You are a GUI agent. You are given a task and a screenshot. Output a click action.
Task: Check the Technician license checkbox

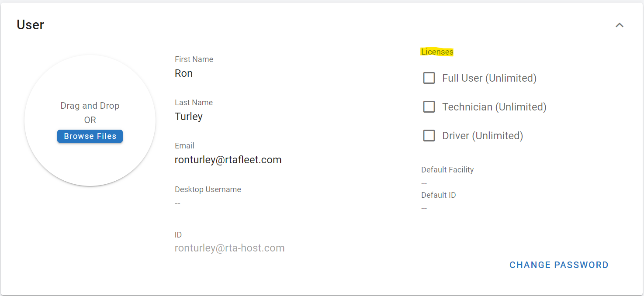coord(429,107)
